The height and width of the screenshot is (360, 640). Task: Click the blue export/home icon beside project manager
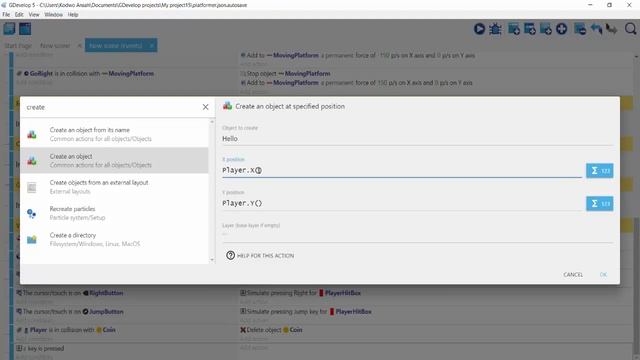(x=25, y=29)
